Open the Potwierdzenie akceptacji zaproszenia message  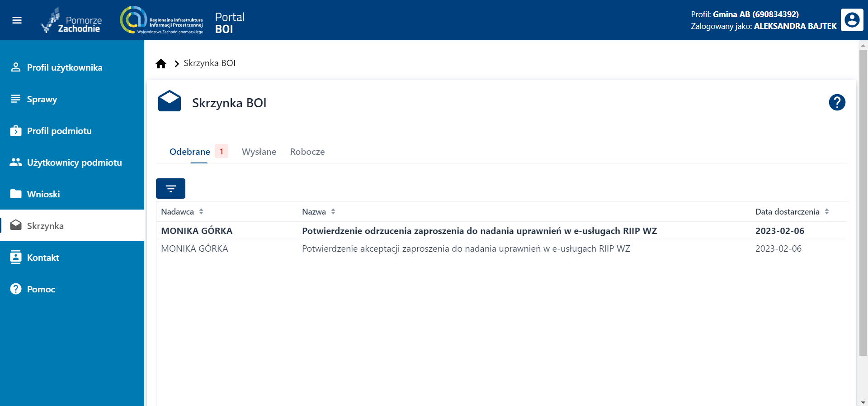pyautogui.click(x=466, y=248)
